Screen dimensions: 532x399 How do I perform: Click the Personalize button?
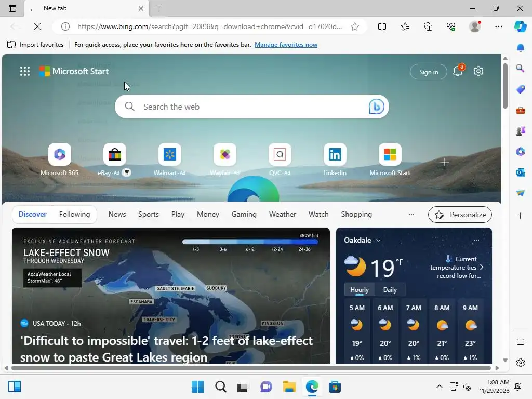[x=460, y=215]
